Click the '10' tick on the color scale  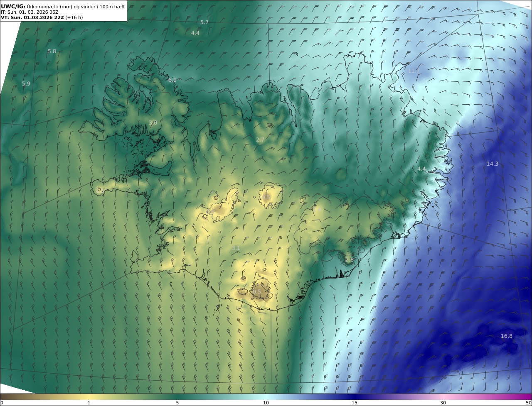[x=266, y=403]
